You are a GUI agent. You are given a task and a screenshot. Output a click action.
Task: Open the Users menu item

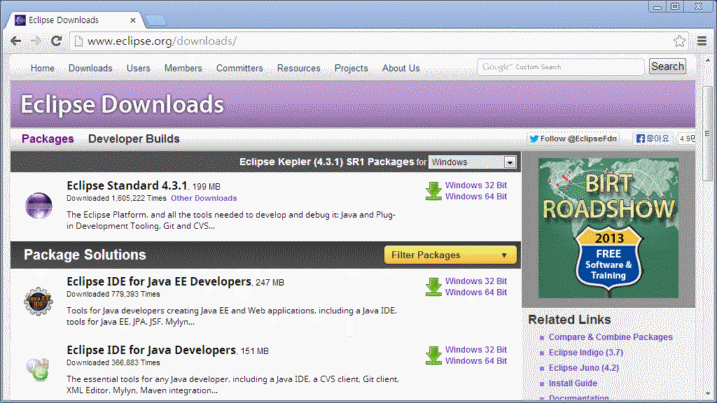point(138,68)
